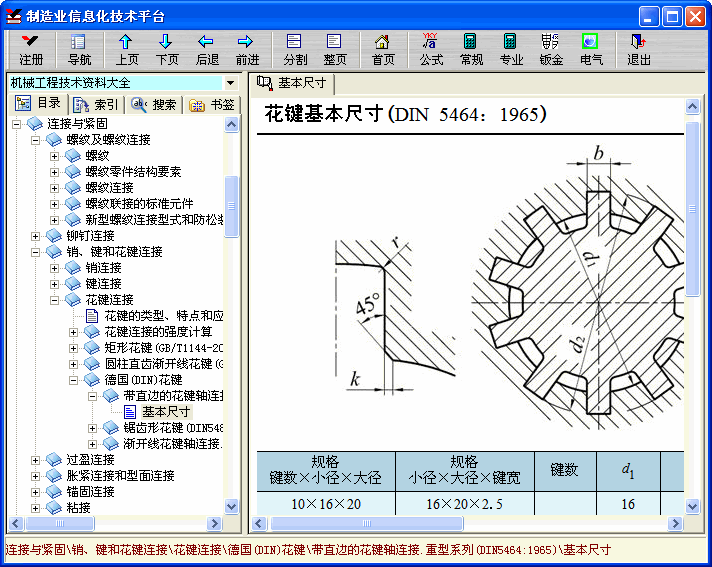The width and height of the screenshot is (712, 567).
Task: Go to next page with 下页
Action: tap(167, 49)
